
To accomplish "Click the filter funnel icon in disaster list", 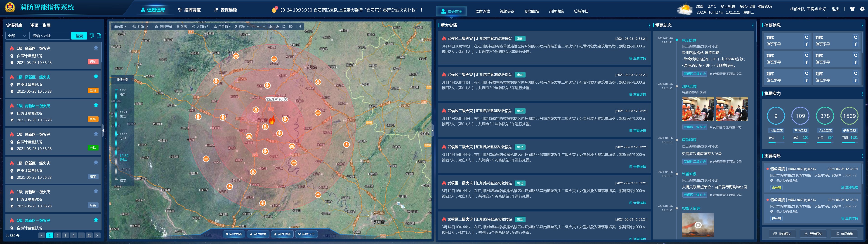I will click(x=92, y=36).
